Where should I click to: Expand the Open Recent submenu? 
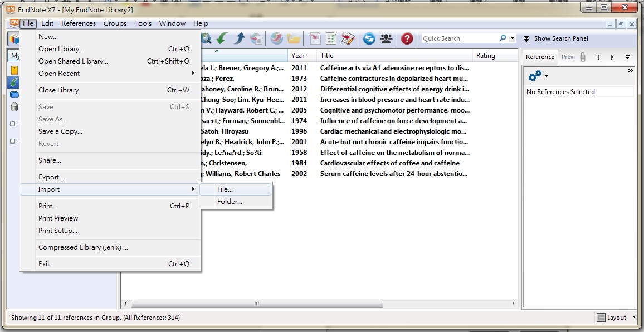coord(111,73)
